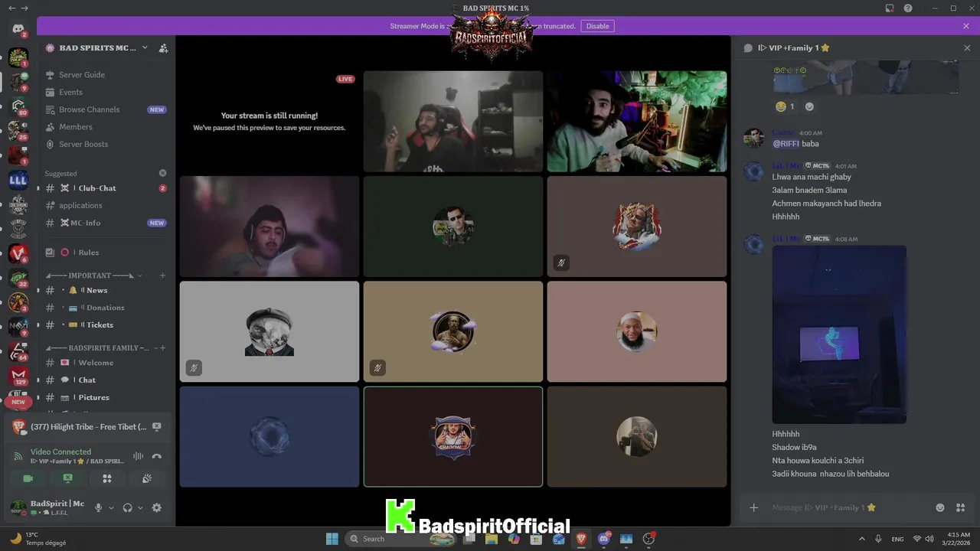Click chat threads icon beside VIP +Family
The image size is (980, 551).
pos(748,47)
